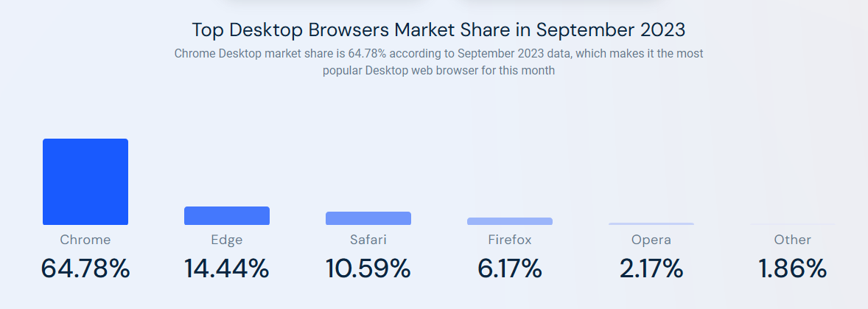Click the Chrome market share bar
Screen dimensions: 868x309
click(85, 181)
